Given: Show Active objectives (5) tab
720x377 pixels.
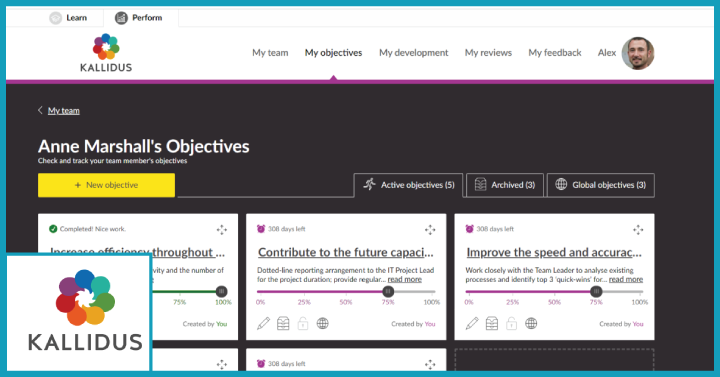Looking at the screenshot, I should [408, 185].
